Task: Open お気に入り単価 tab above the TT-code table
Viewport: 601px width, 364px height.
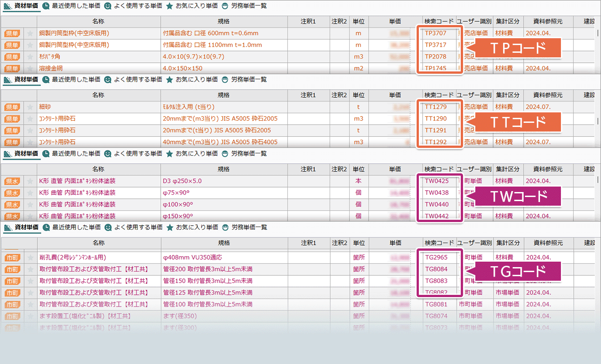Action: pyautogui.click(x=192, y=80)
